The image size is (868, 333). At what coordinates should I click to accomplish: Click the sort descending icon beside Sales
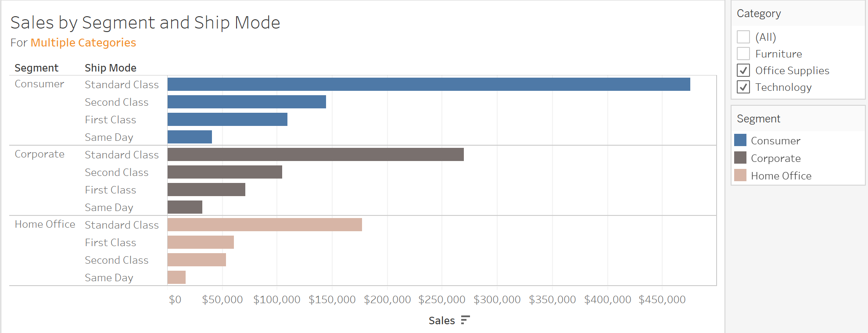point(465,320)
